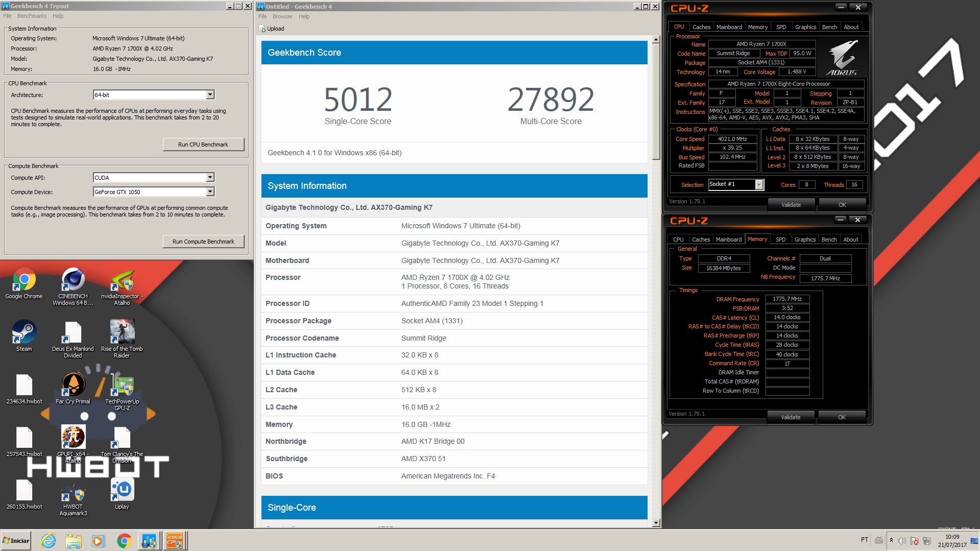Open Help menu in Geekbench 4 Tryout window
This screenshot has height=551, width=980.
pos(58,16)
